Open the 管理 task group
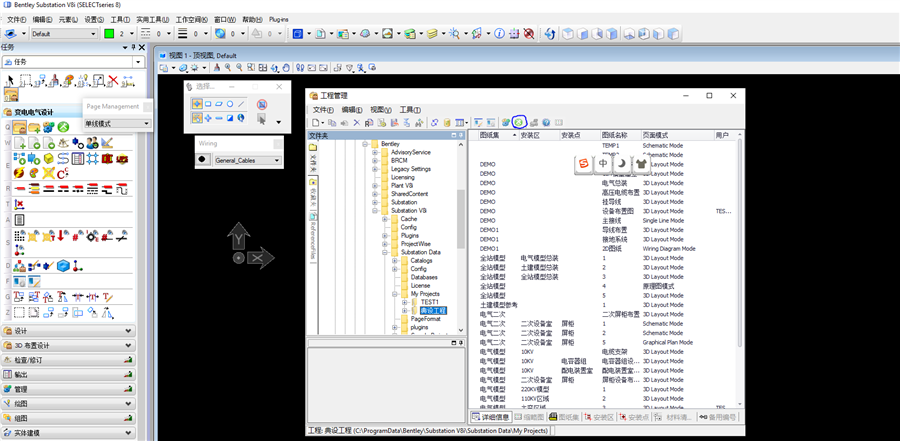The image size is (900, 441). [x=68, y=389]
